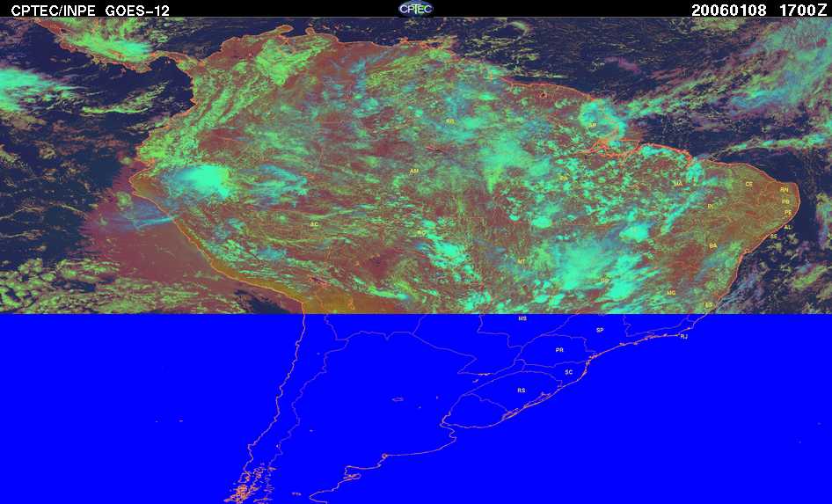
Task: Click the GO state label
Action: click(604, 280)
